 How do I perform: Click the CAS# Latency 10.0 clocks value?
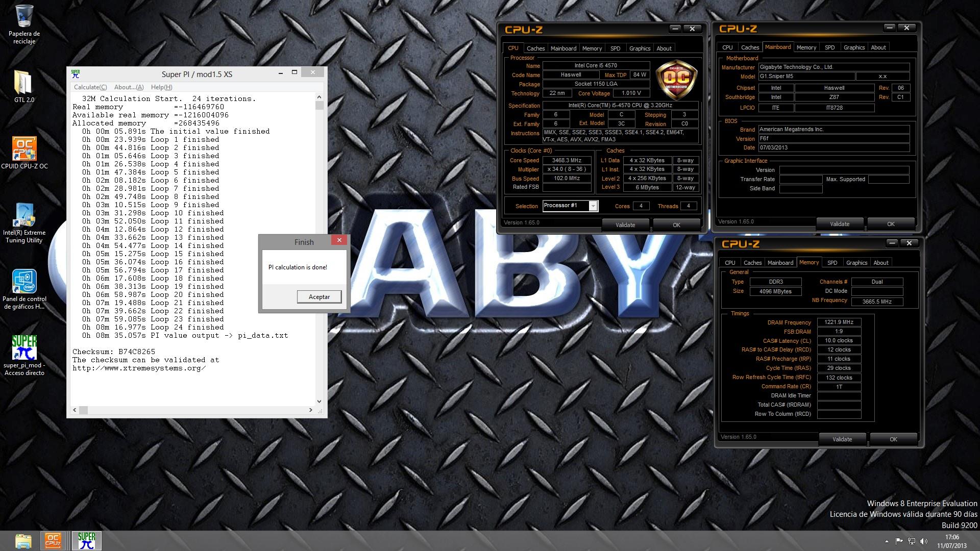pos(839,341)
